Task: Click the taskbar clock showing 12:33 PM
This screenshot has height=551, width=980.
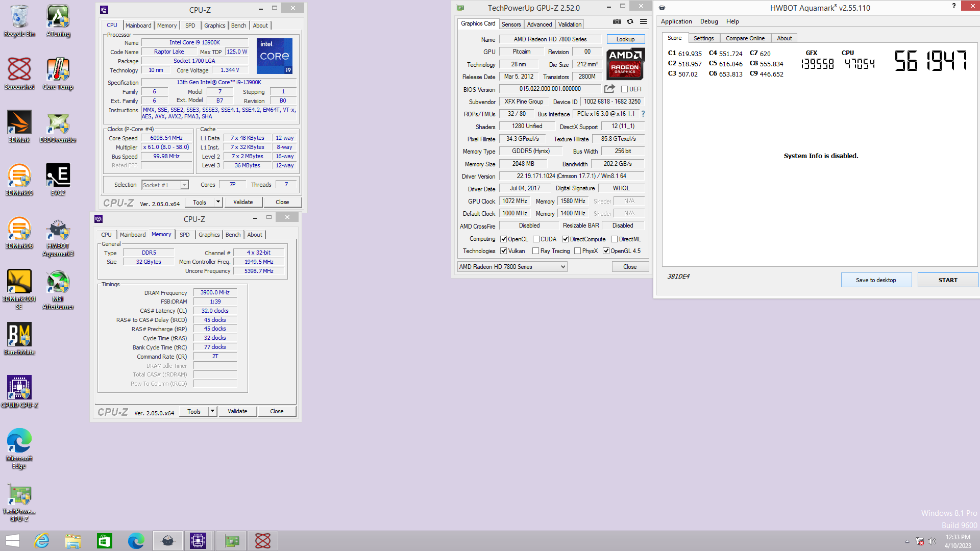Action: tap(958, 541)
